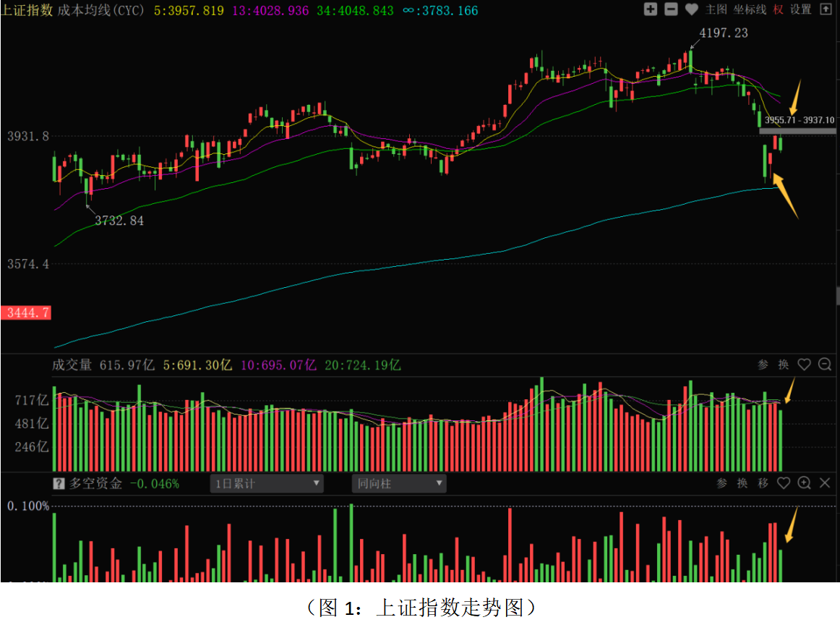Screen dimensions: 840x625
Task: Close the 多空资金 indicator panel
Action: [x=825, y=483]
